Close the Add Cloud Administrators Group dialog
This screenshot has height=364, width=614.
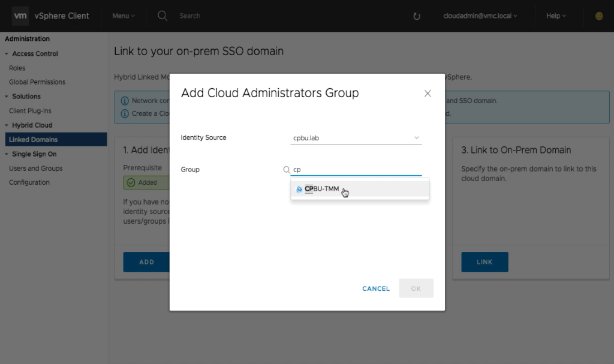[428, 94]
